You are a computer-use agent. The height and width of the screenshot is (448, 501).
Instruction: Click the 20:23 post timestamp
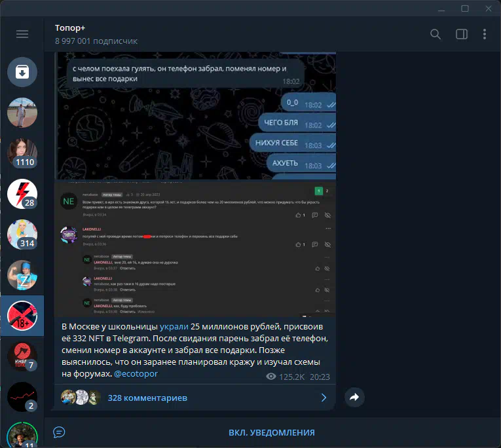(320, 377)
